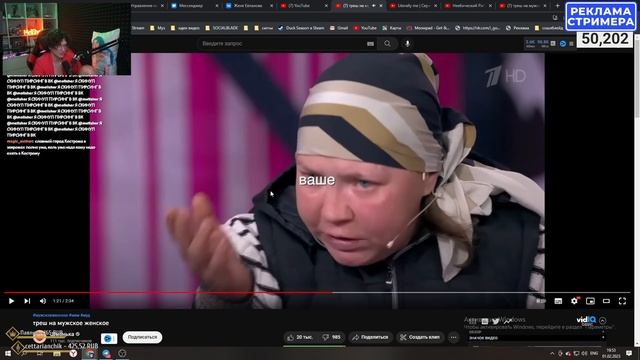Show hidden system tray icons chevron
The height and width of the screenshot is (360, 640).
pos(552,353)
